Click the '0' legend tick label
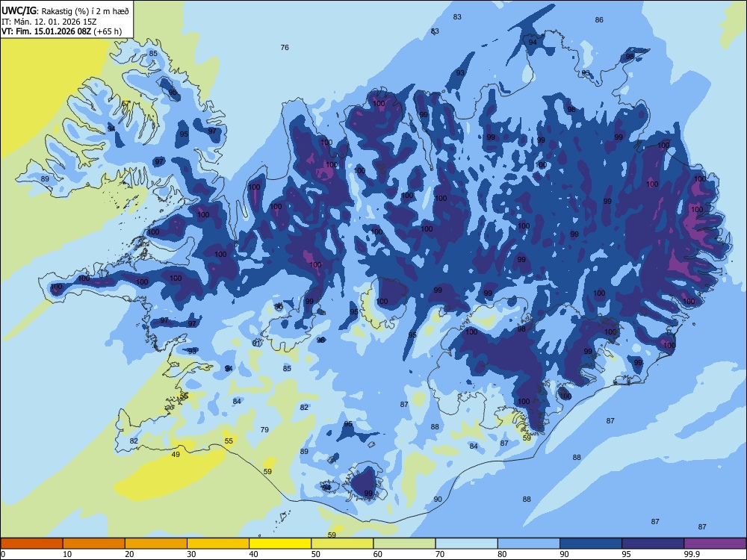 point(3,554)
